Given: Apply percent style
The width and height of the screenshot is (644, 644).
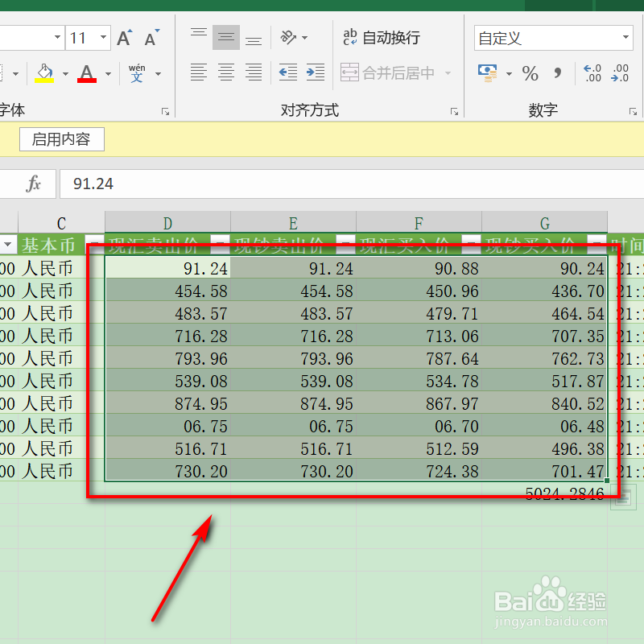Looking at the screenshot, I should point(530,73).
